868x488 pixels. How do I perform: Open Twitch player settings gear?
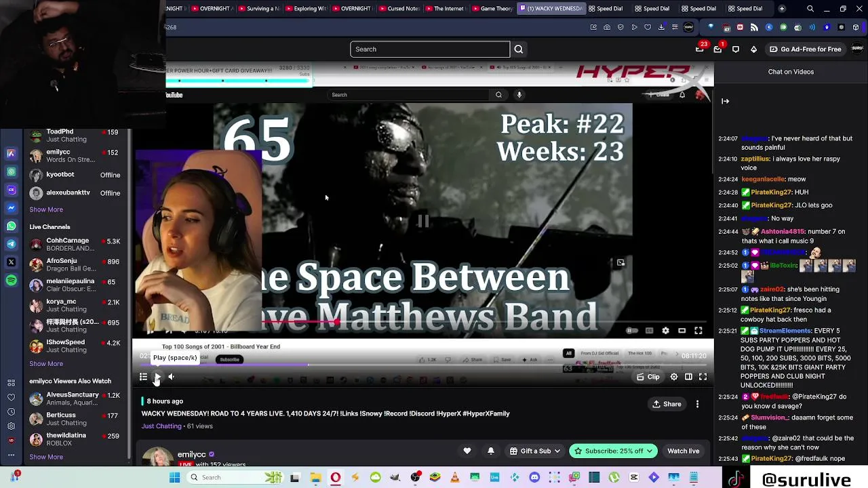point(674,377)
